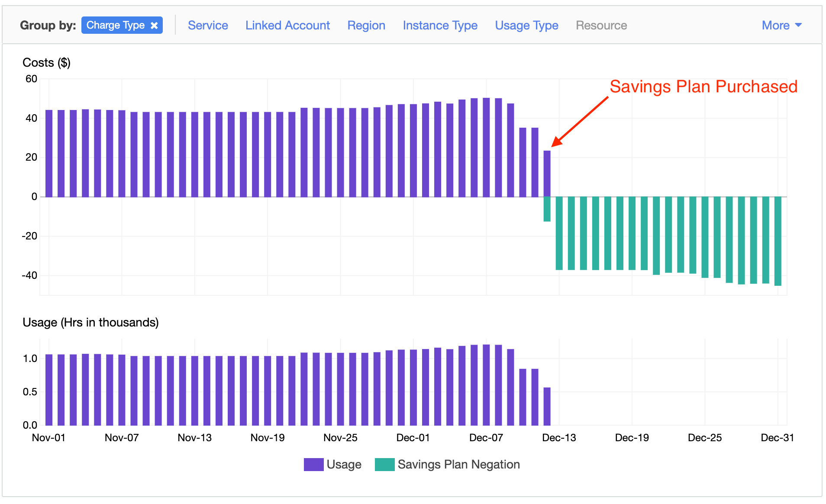Click the teal Savings Plan Negation swatch

point(384,464)
